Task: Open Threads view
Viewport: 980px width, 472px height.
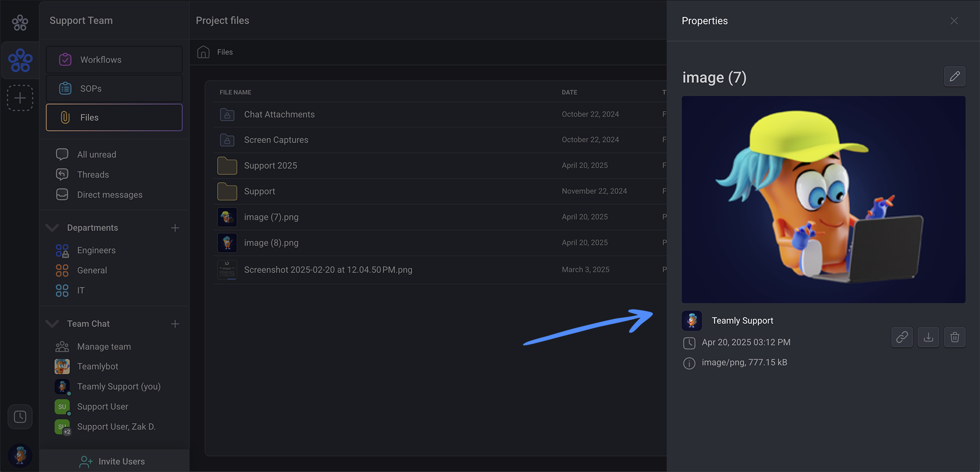Action: point(93,174)
